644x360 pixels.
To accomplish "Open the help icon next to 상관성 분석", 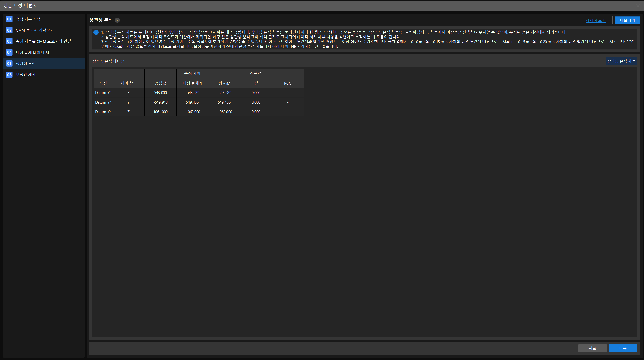I will click(117, 20).
